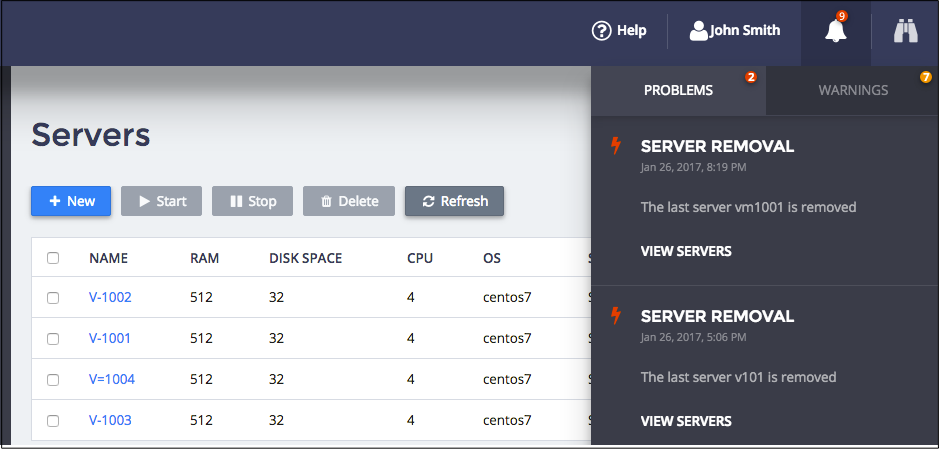Click the red Problems count badge

pyautogui.click(x=751, y=77)
